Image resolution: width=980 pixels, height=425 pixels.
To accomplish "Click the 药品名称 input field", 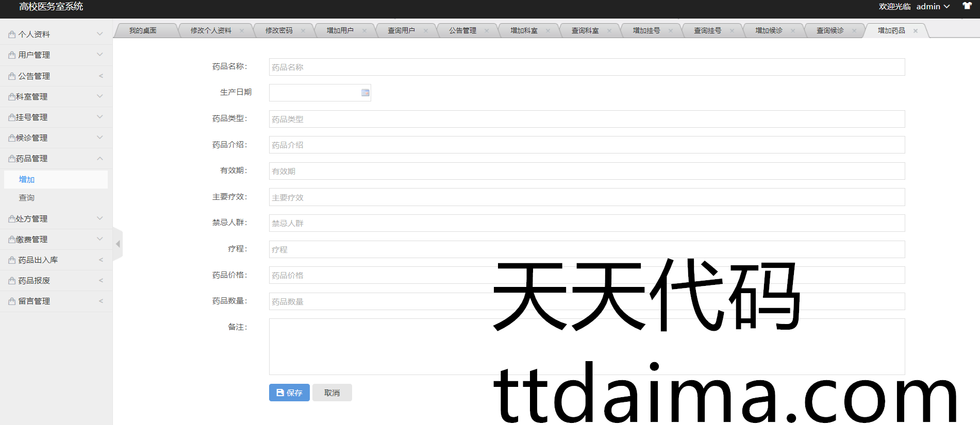I will 587,67.
